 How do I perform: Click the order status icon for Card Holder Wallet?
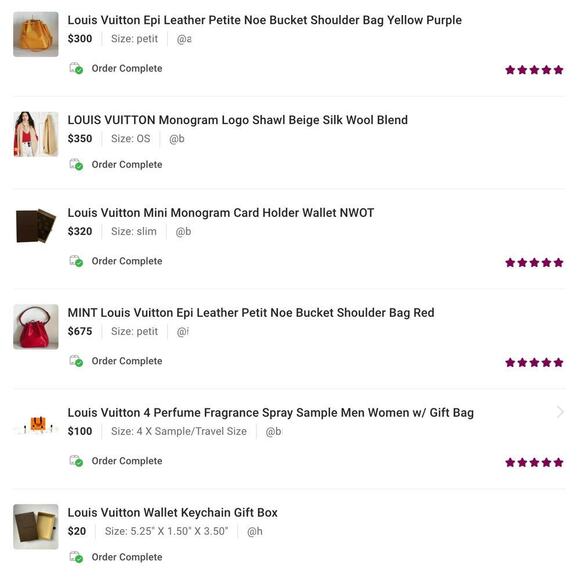click(76, 261)
